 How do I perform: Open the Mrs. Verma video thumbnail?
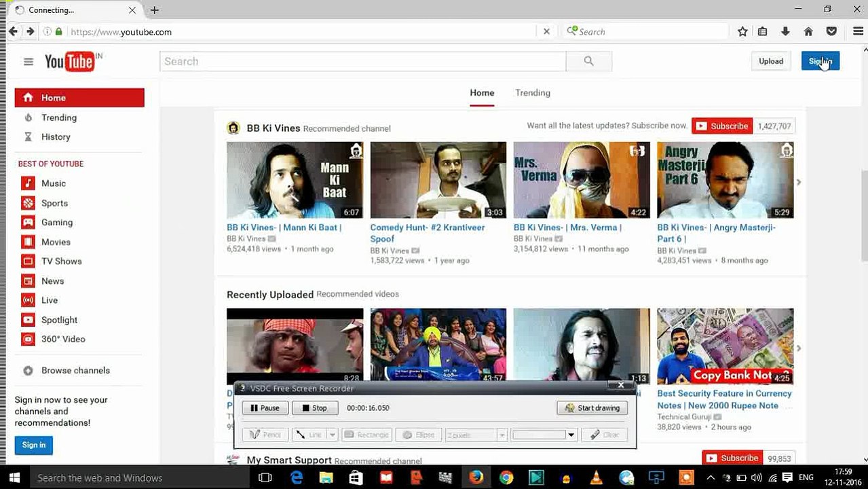click(582, 180)
